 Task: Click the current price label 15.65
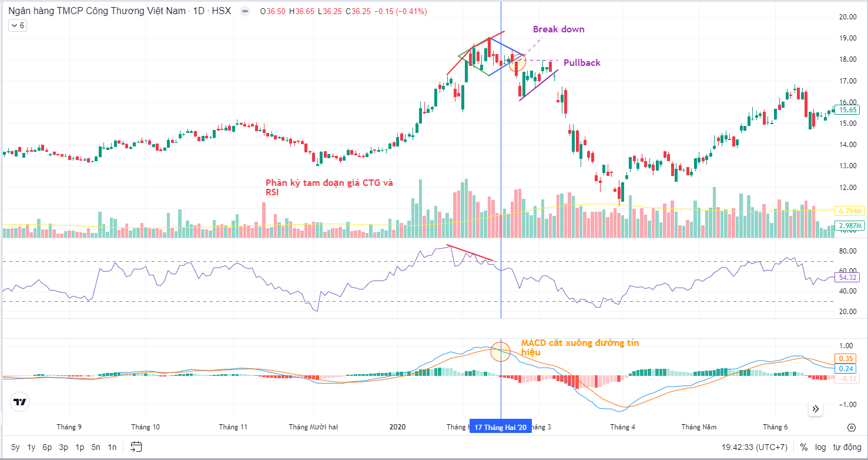[847, 109]
